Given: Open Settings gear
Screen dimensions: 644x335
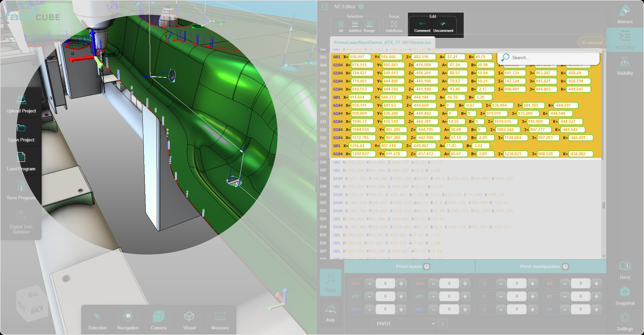Looking at the screenshot, I should point(625,322).
